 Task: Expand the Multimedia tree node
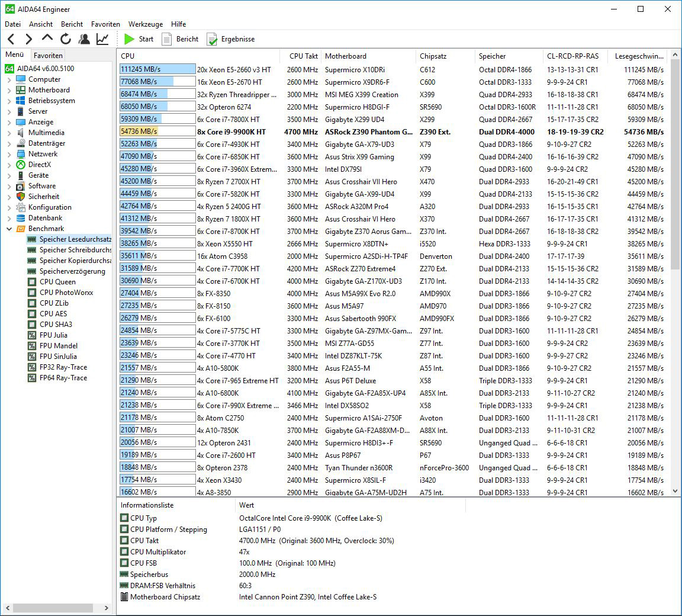[9, 133]
